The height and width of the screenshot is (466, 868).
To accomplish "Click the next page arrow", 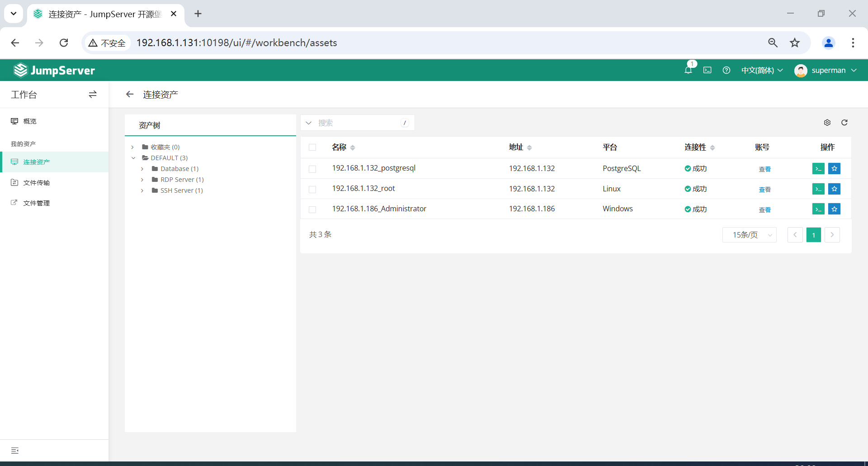I will (832, 235).
